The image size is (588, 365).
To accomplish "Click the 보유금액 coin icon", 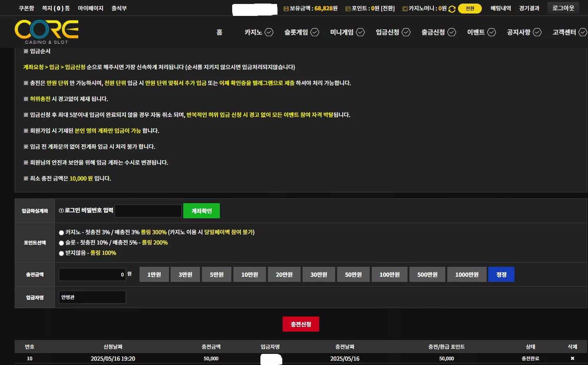I will pos(286,9).
